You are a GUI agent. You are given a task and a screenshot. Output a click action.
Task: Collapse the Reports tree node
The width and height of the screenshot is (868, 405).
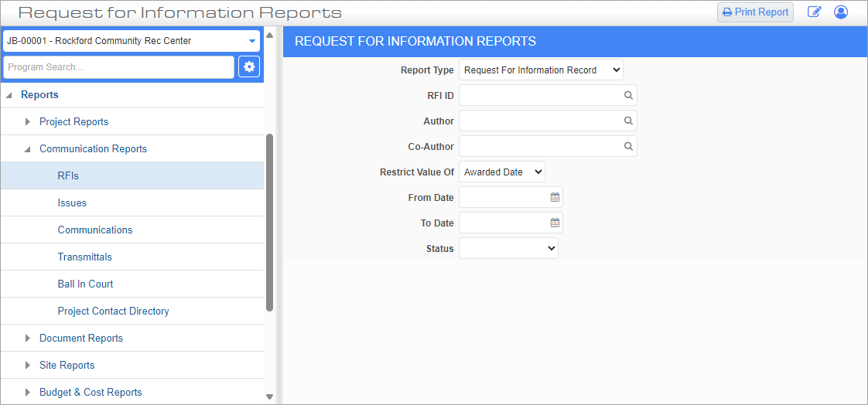coord(9,95)
